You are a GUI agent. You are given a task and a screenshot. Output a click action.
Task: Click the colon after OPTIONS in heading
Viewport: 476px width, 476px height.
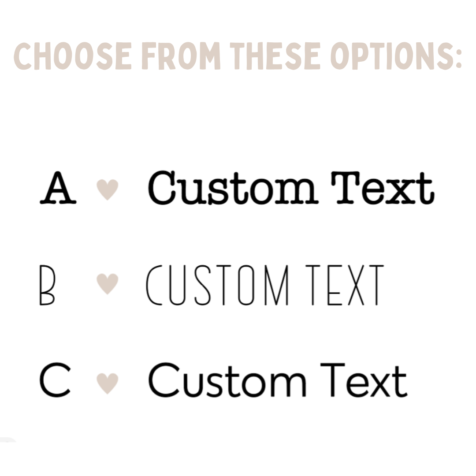coord(458,58)
